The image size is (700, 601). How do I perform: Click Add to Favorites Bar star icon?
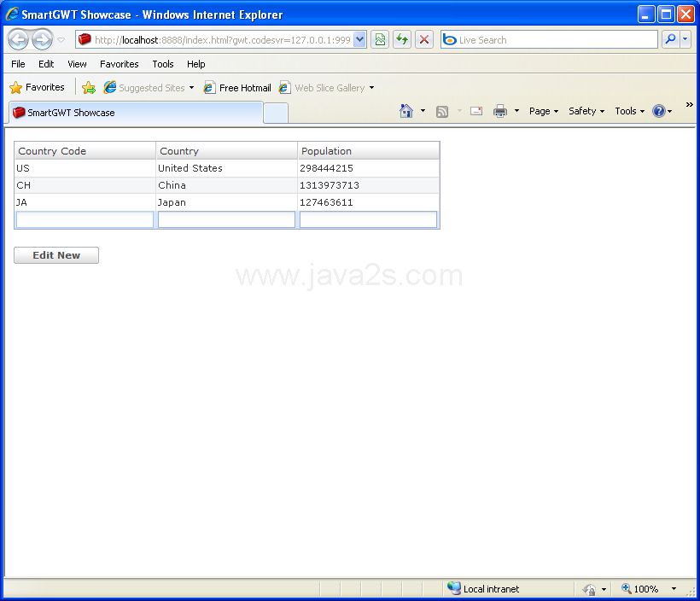89,88
